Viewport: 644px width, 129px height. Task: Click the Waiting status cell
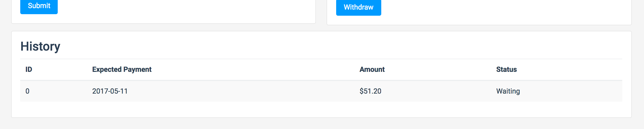coord(508,91)
